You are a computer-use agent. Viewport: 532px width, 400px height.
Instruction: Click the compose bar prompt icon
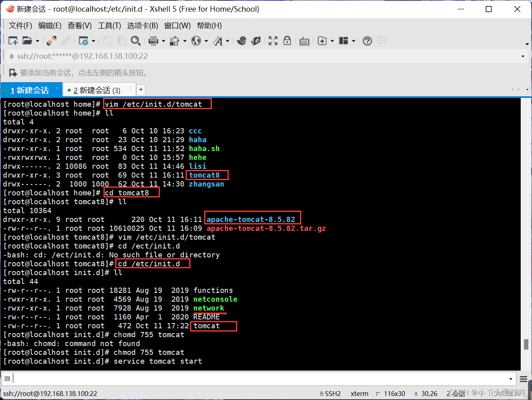(x=7, y=378)
